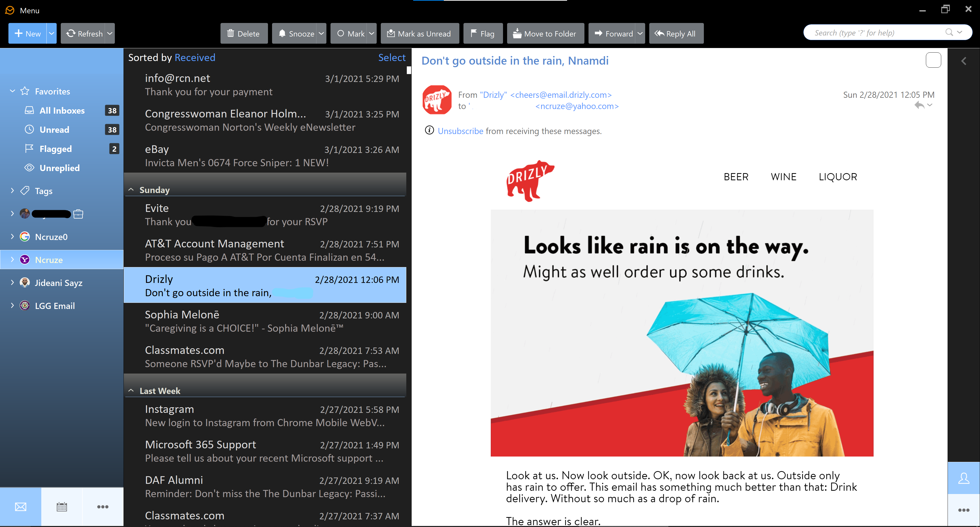Expand the Forward dropdown arrow

tap(641, 34)
